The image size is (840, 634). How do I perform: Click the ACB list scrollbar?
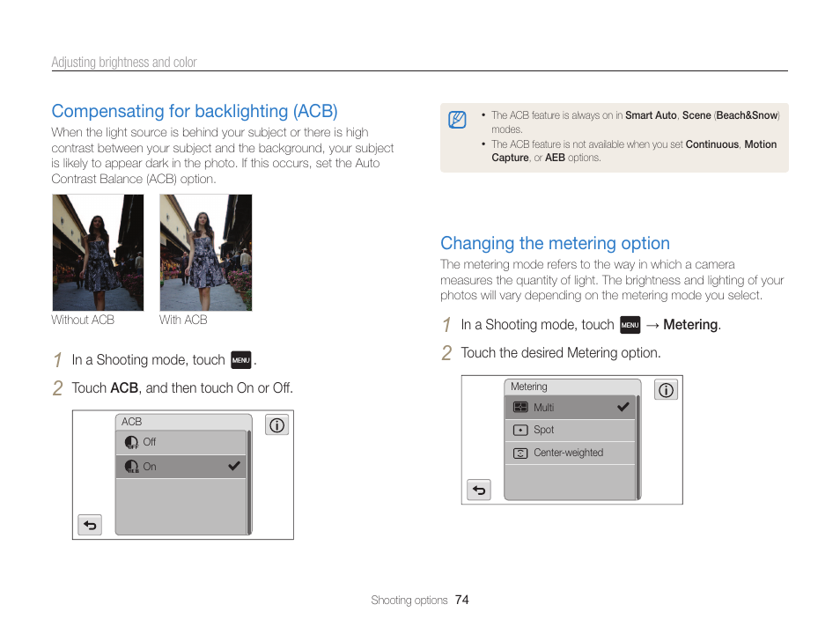(249, 483)
